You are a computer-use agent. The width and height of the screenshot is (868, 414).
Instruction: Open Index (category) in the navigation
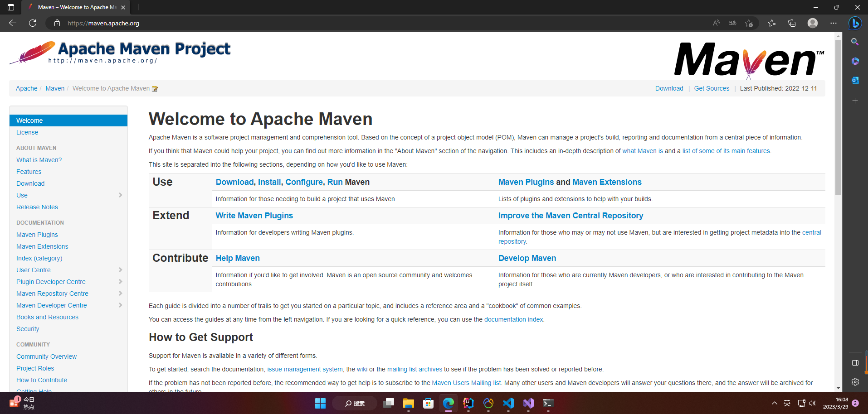(39, 258)
